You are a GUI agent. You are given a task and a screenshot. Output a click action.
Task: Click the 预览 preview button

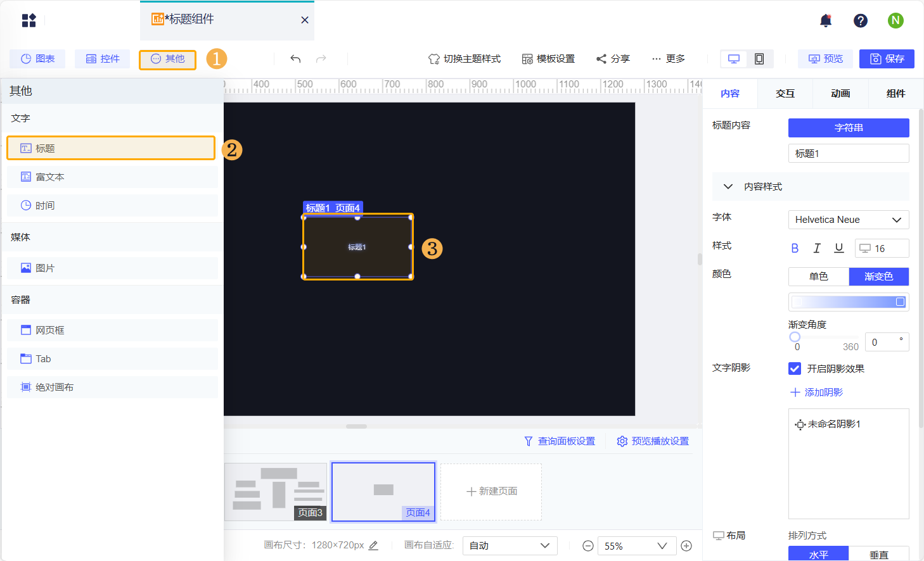(825, 59)
